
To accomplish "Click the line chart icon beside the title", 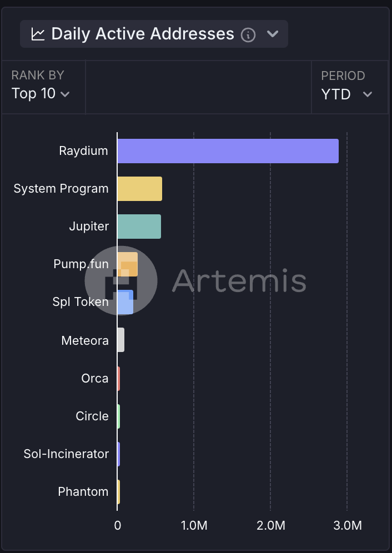I will [x=38, y=34].
